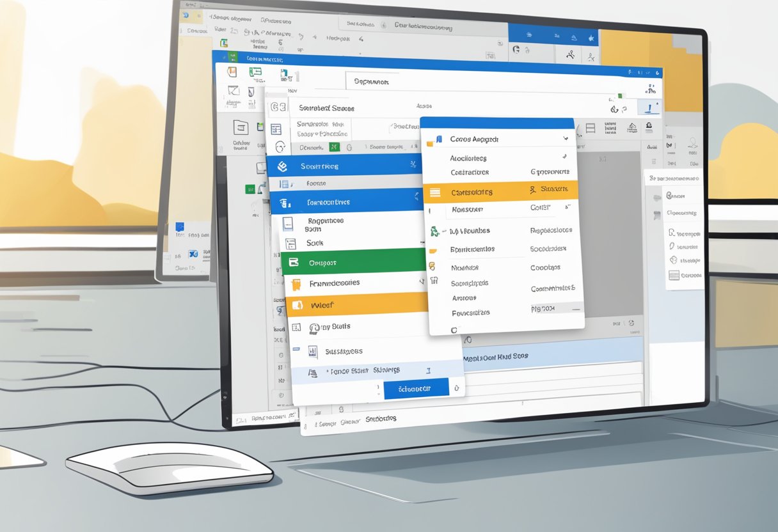The image size is (778, 532).
Task: Open the list icon on the orange highlighted row
Action: [x=434, y=192]
